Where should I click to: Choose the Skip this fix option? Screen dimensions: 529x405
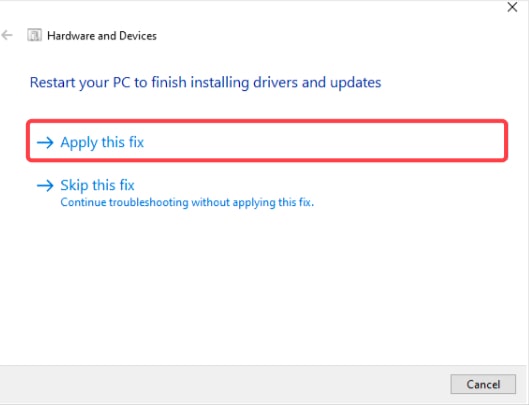pyautogui.click(x=97, y=185)
